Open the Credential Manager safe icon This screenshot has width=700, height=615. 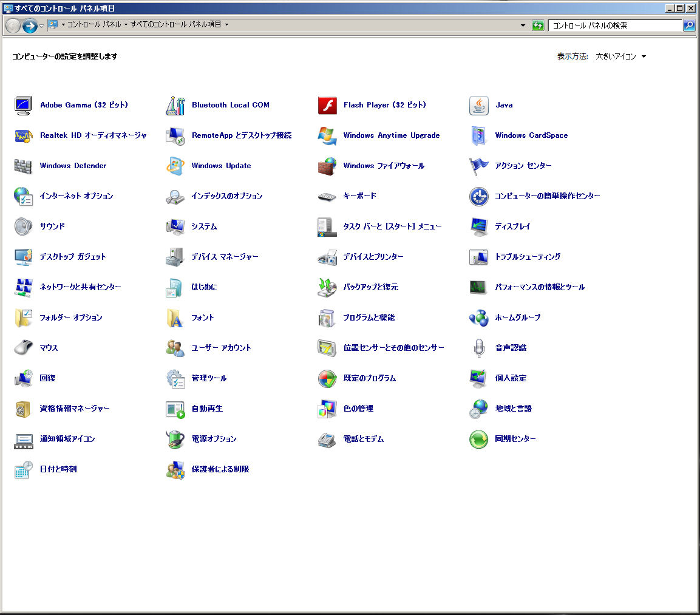(x=23, y=409)
